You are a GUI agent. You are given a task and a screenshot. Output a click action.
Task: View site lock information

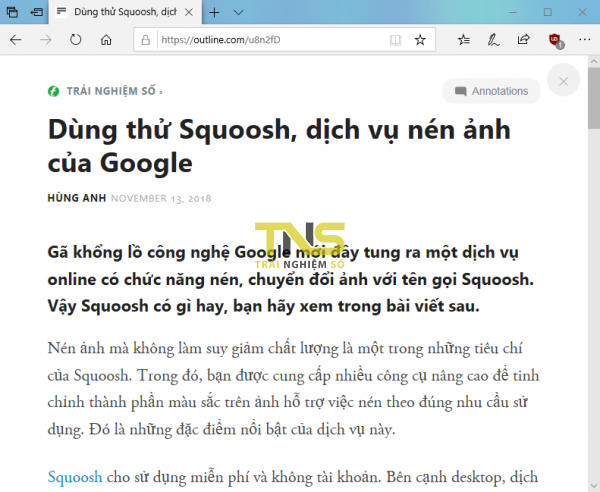tap(145, 40)
